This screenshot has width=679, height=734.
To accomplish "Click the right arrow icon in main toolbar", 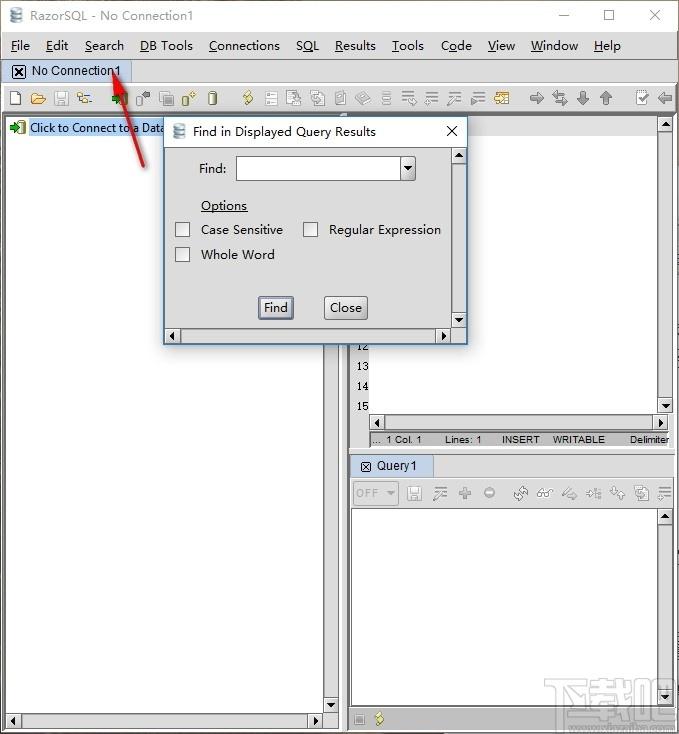I will coord(537,98).
